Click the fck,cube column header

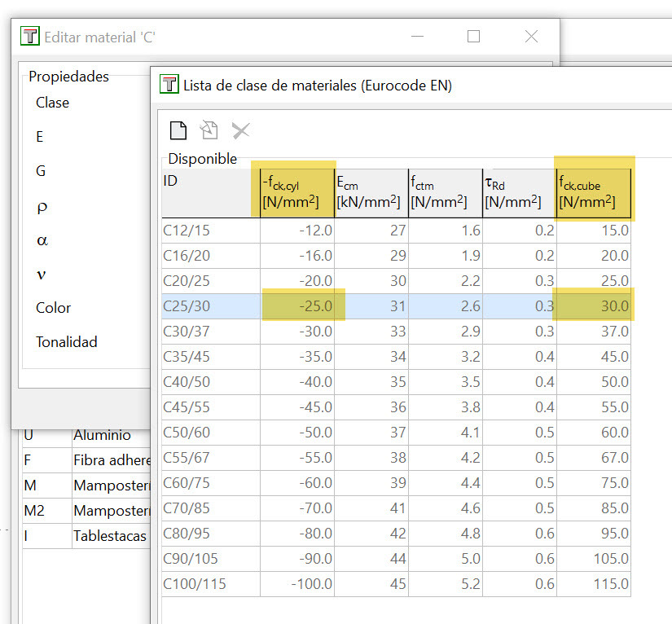(594, 193)
